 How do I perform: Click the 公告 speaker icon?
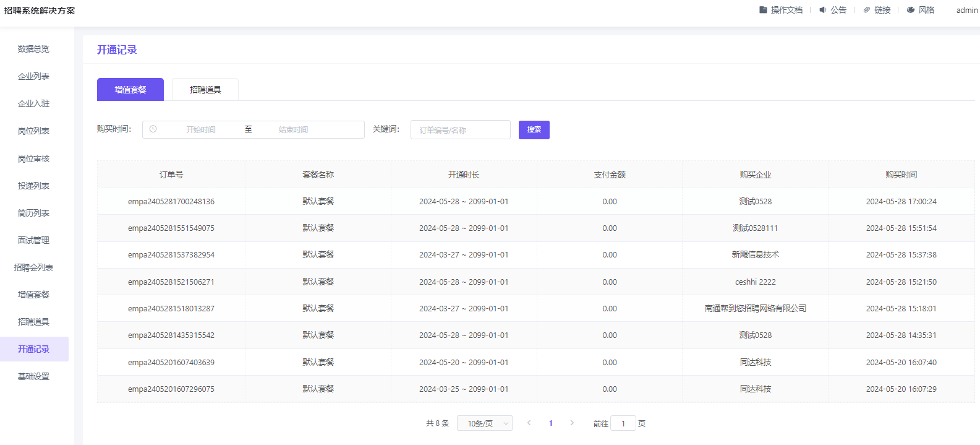click(822, 10)
